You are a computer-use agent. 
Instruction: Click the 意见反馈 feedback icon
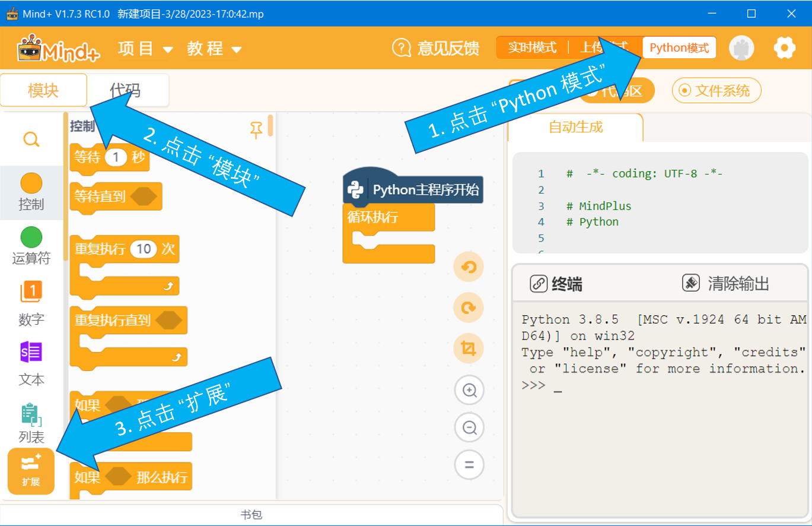coord(402,48)
